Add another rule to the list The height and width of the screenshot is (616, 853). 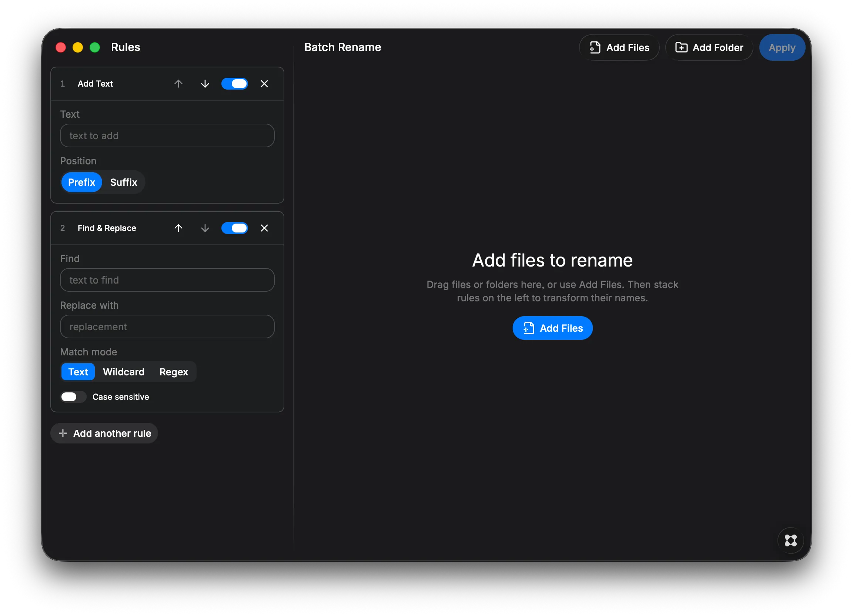click(x=104, y=433)
